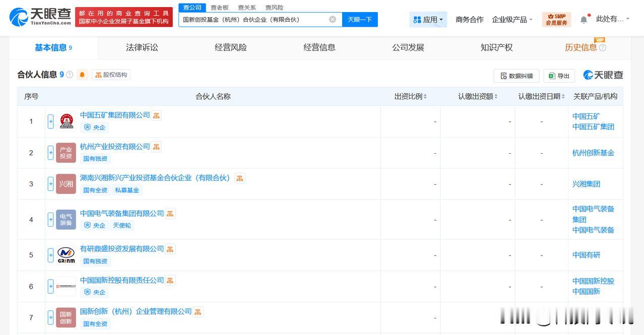
Task: Expand row 3 湖南兴湘 details
Action: [50, 184]
